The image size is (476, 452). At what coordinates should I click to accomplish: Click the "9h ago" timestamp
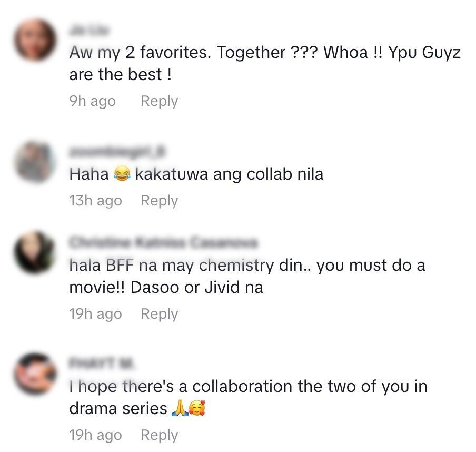coord(93,101)
